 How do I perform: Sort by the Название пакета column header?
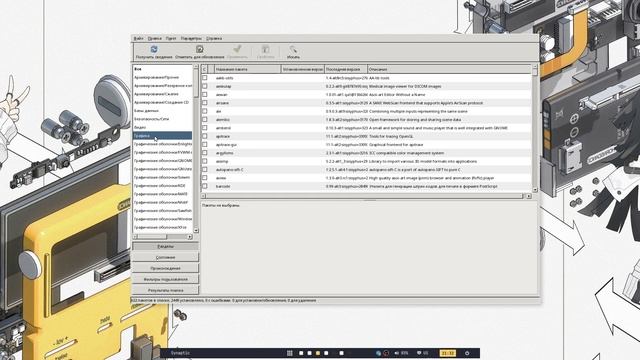coord(248,69)
